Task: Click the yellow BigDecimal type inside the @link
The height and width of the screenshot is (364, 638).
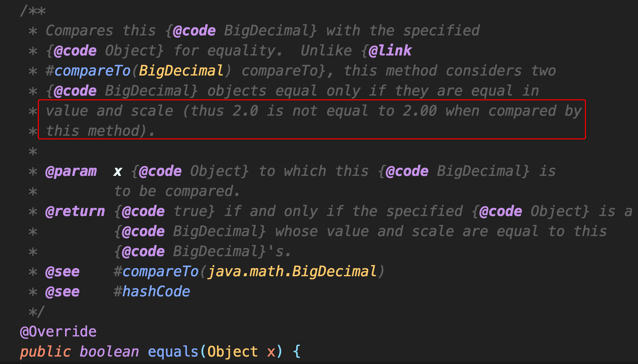Action: (x=181, y=71)
